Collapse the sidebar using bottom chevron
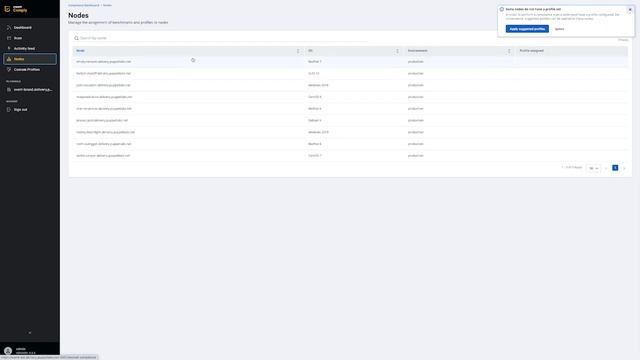The image size is (640, 360). coord(30,333)
